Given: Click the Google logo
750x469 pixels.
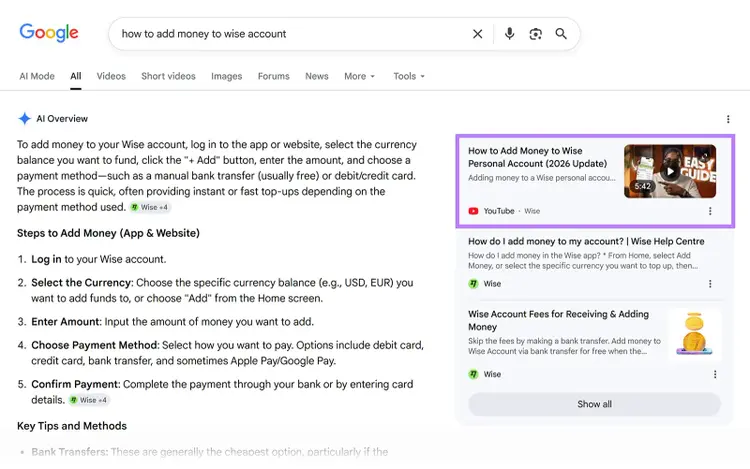Looking at the screenshot, I should 49,33.
